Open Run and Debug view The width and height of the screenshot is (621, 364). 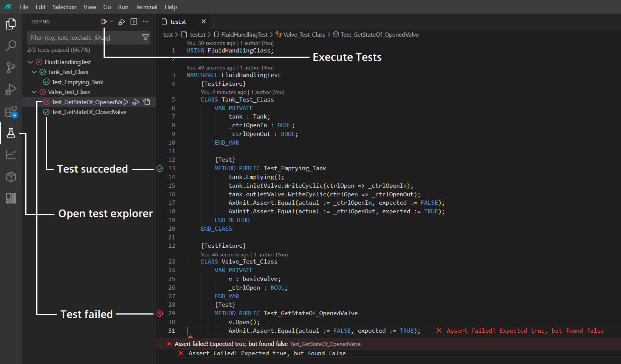[x=11, y=89]
